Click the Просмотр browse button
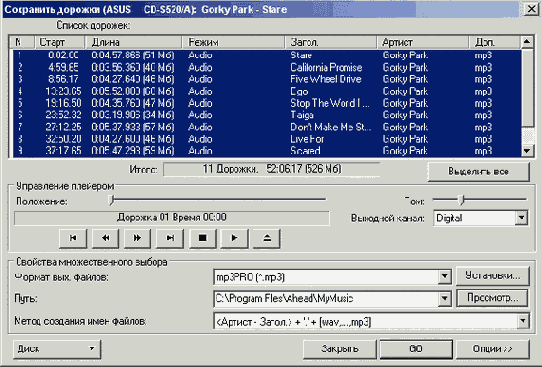The image size is (542, 367). 493,298
